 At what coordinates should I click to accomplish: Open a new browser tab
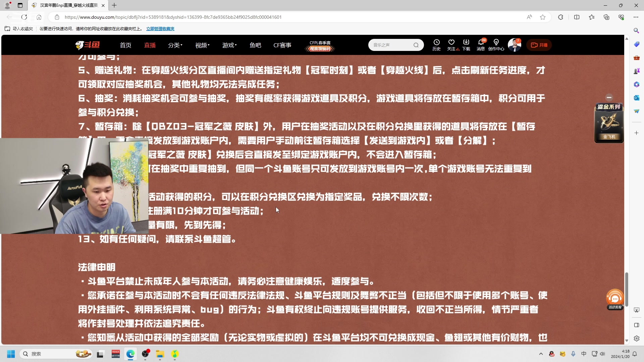click(x=114, y=5)
